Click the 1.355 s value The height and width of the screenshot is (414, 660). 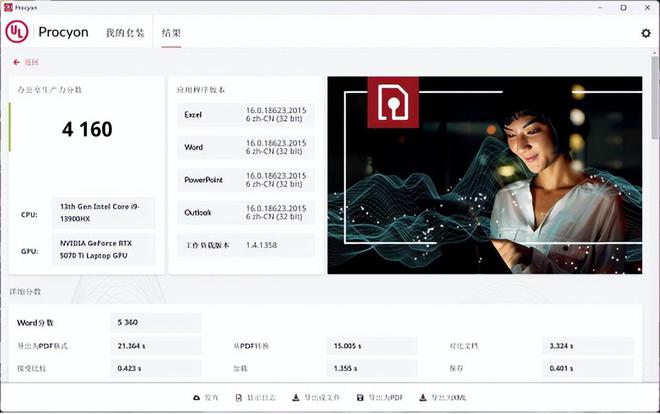click(372, 369)
